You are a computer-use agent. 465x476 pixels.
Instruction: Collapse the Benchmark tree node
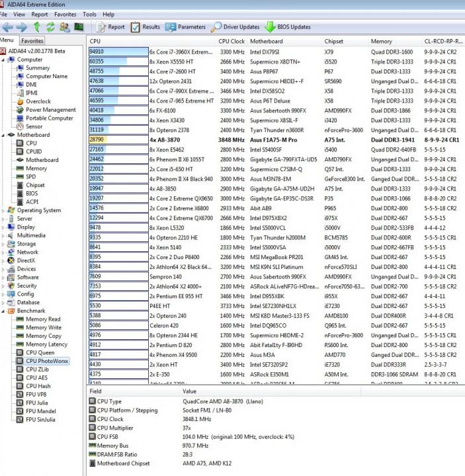pyautogui.click(x=3, y=311)
